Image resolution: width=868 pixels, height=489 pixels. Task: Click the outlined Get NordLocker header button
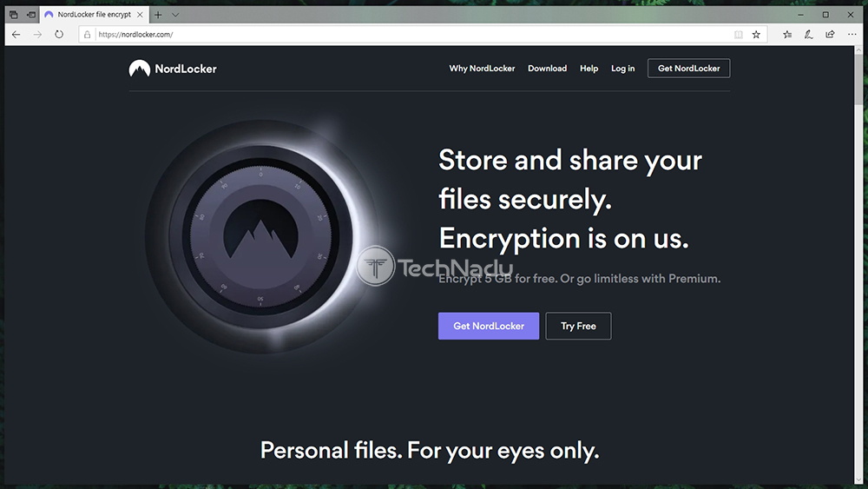(688, 68)
